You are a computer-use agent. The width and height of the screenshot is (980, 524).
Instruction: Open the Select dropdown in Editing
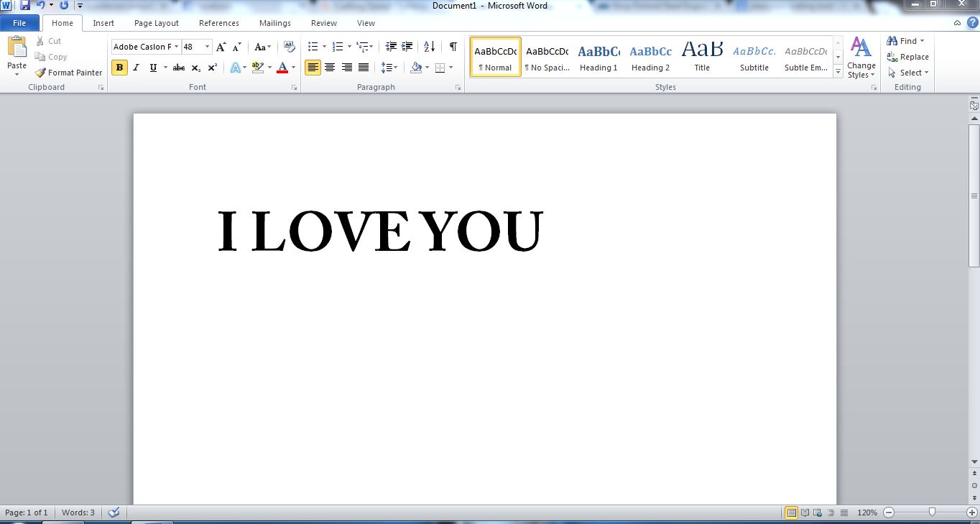click(x=908, y=73)
